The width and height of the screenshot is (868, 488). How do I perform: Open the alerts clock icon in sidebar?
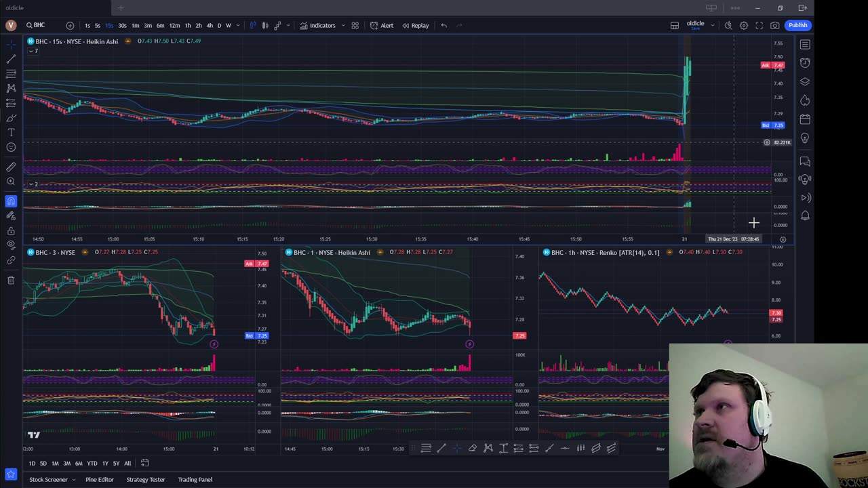[x=805, y=63]
